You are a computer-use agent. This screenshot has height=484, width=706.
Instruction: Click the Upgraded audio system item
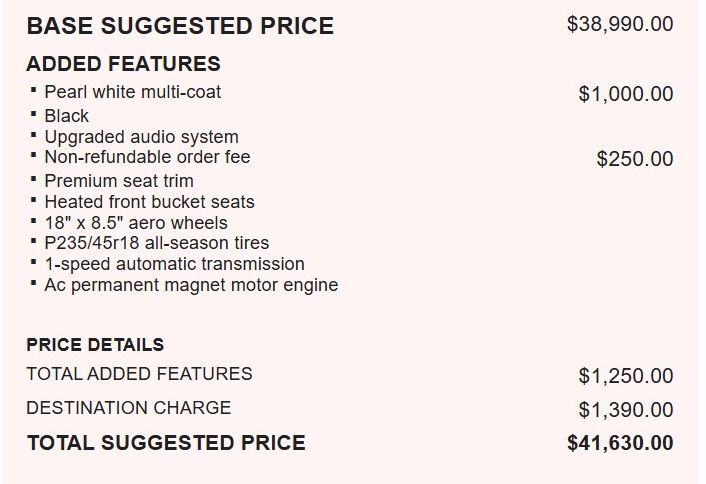(141, 137)
